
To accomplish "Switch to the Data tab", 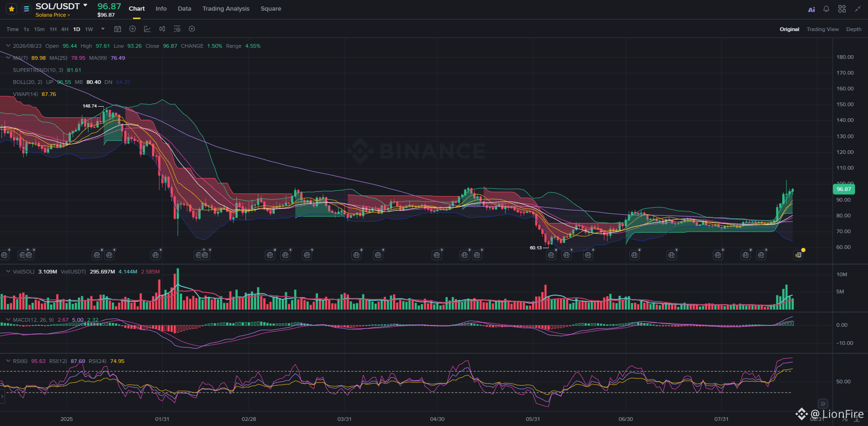I will tap(184, 9).
